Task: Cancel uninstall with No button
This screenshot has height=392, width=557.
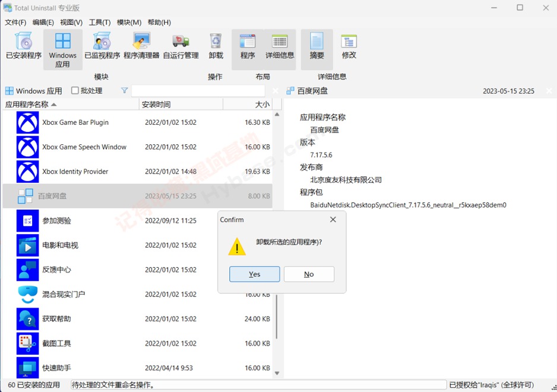Action: pos(309,274)
